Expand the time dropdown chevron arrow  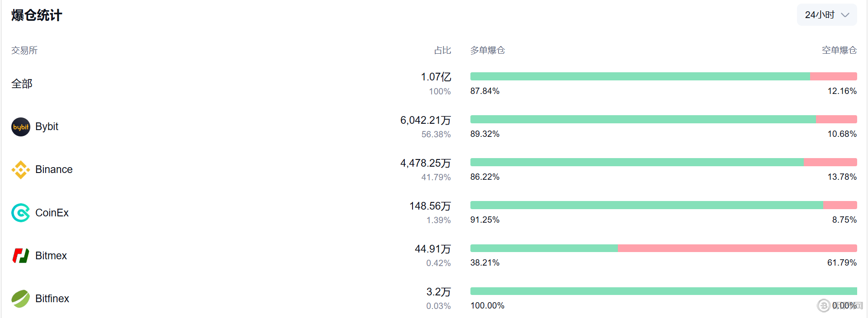point(845,15)
